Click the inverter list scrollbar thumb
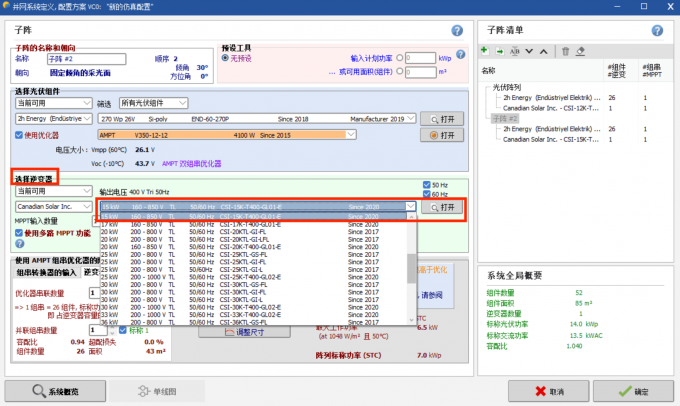The height and width of the screenshot is (406, 680). tap(412, 268)
